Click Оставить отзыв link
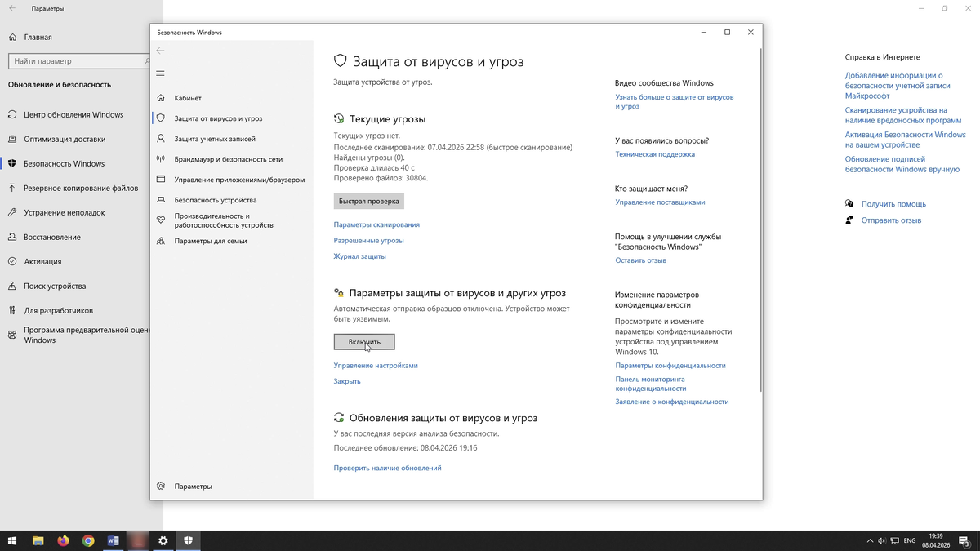This screenshot has height=551, width=980. click(641, 260)
